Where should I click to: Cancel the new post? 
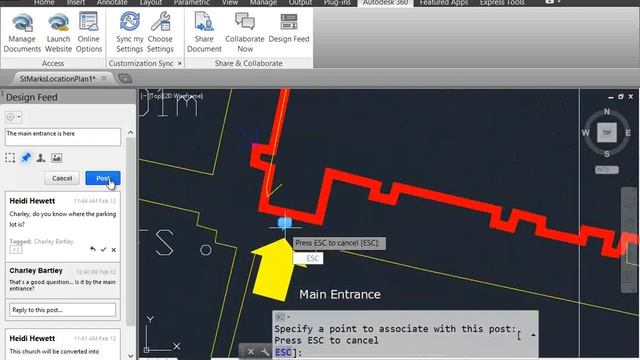point(62,178)
